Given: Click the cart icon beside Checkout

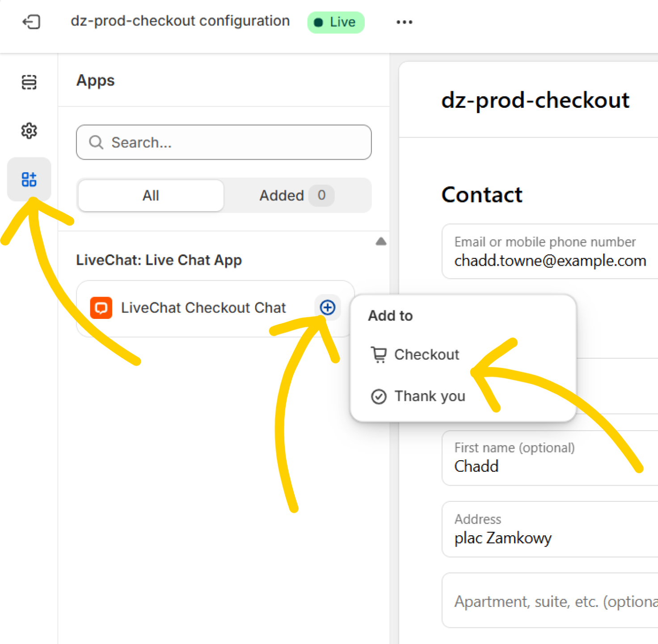Looking at the screenshot, I should point(379,355).
